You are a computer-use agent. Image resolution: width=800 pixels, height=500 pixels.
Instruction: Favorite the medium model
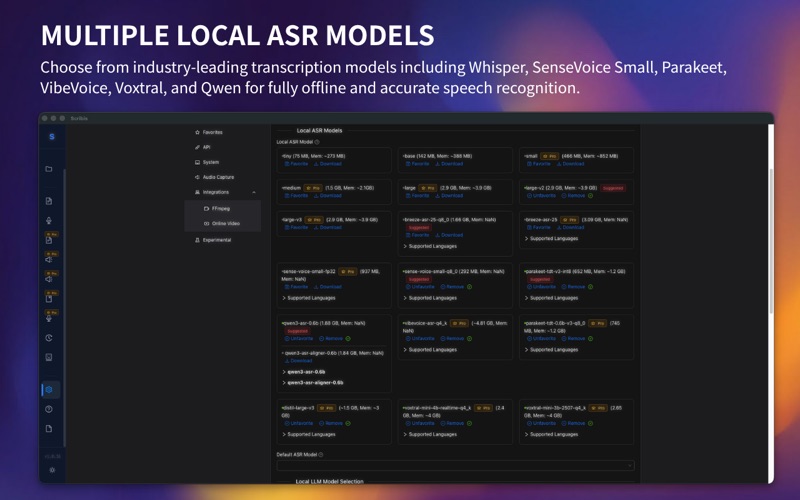[x=296, y=195]
